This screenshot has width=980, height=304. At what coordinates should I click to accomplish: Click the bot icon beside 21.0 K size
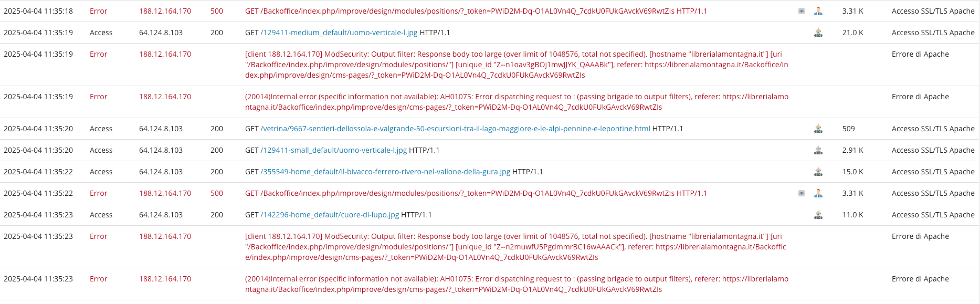tap(818, 33)
